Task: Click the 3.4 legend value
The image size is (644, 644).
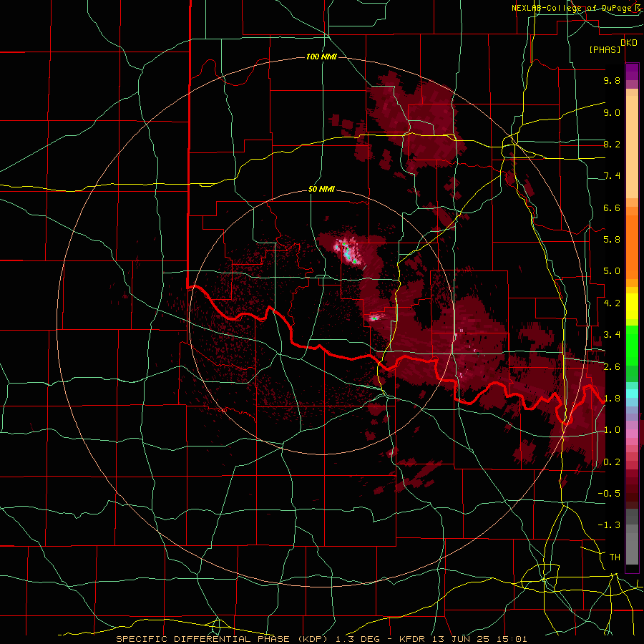Action: coord(612,335)
